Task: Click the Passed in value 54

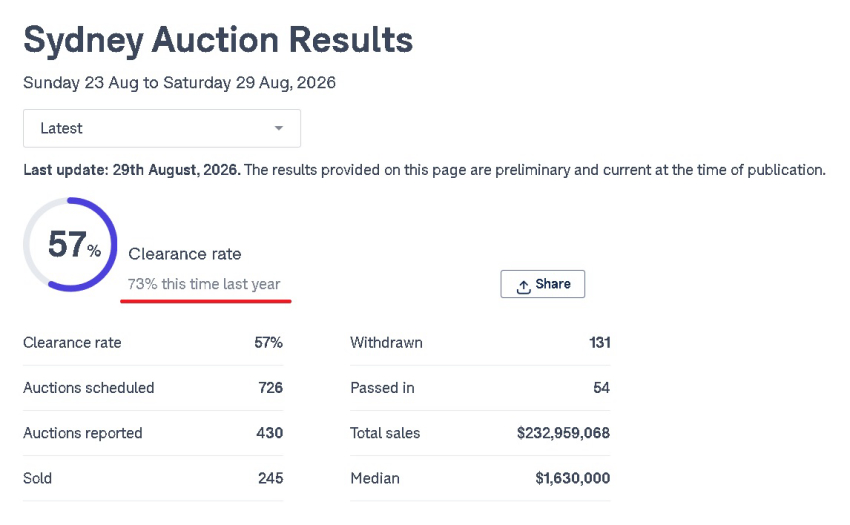Action: pyautogui.click(x=601, y=388)
